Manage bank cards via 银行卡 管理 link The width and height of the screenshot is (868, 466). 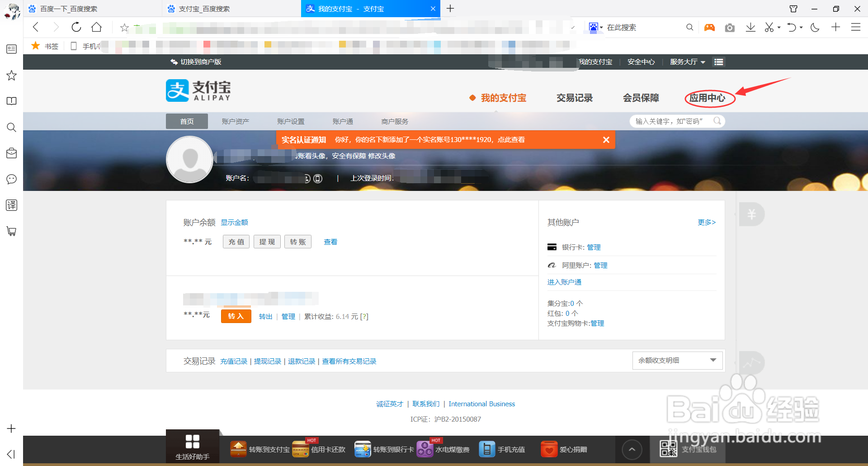tap(594, 247)
